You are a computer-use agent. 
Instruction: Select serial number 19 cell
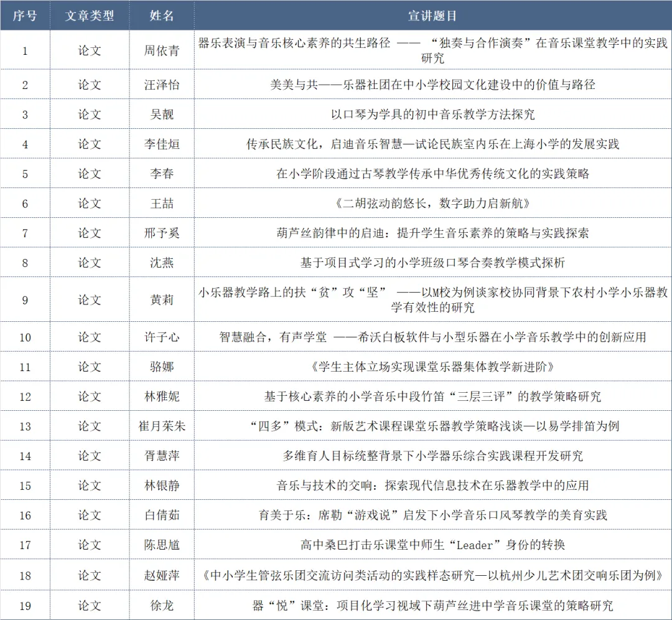coord(25,606)
